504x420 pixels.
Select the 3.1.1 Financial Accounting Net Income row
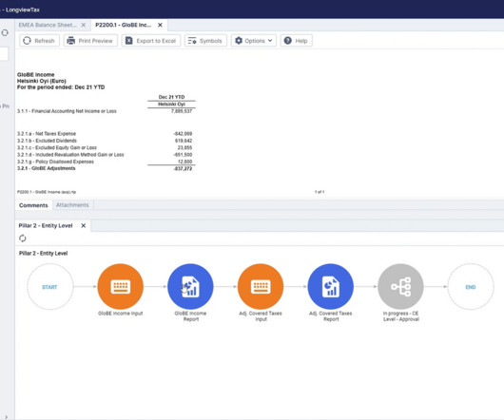107,111
